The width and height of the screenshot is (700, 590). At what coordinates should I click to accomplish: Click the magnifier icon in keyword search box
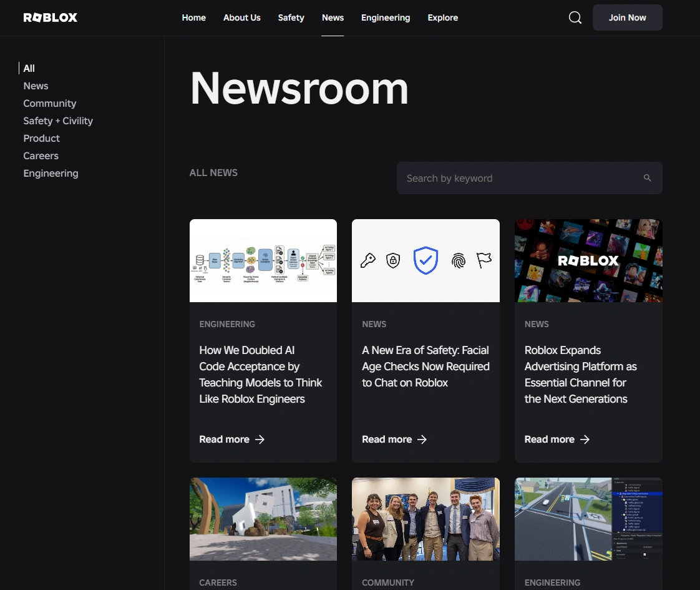click(x=647, y=178)
